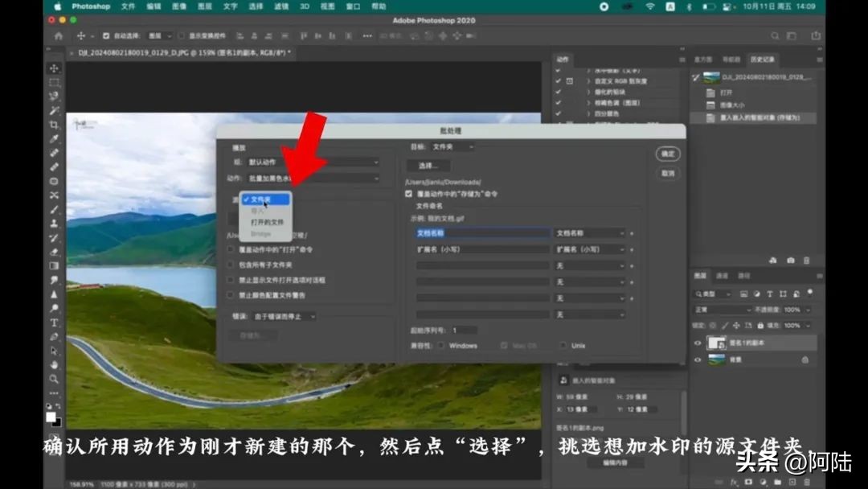Viewport: 868px width, 489px height.
Task: Click the Apple logo menu
Action: click(x=58, y=6)
